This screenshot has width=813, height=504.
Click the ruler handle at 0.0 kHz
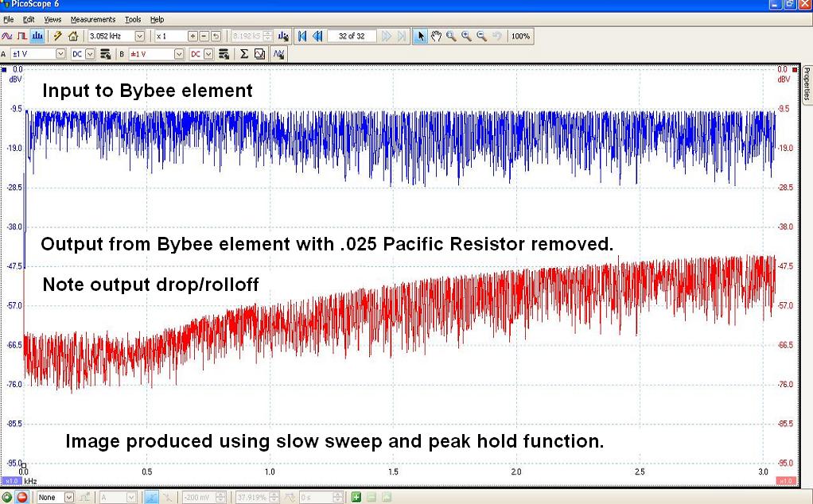tap(23, 466)
